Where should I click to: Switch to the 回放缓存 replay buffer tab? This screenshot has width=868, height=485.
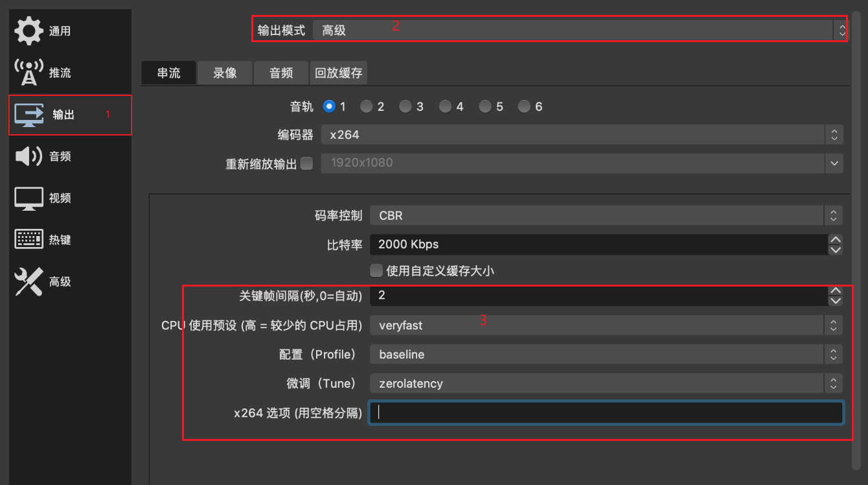pyautogui.click(x=339, y=73)
